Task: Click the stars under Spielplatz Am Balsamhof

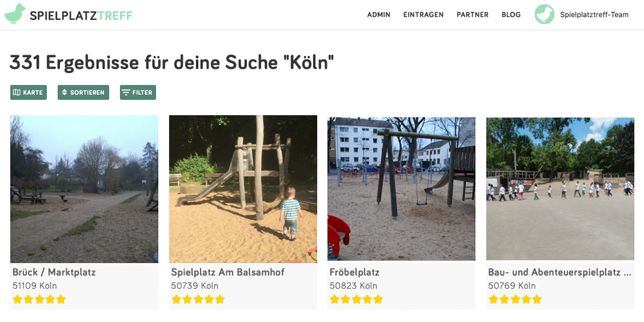Action: tap(197, 299)
